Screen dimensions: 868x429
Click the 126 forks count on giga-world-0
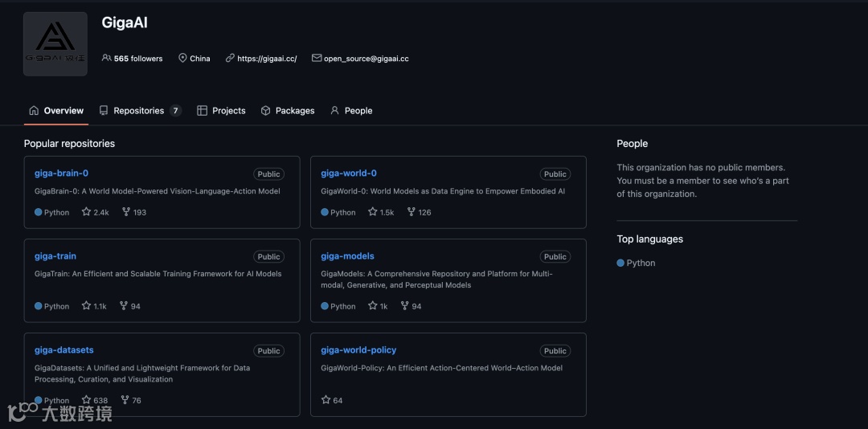424,212
